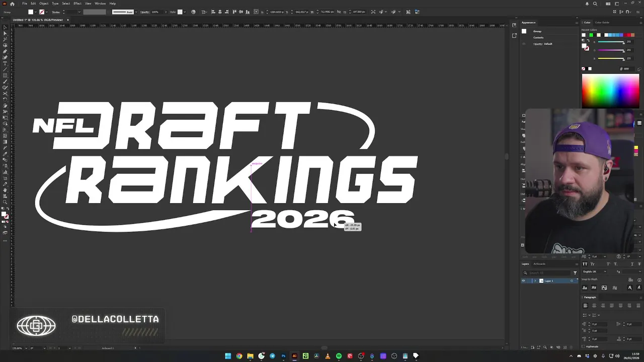Switch to the Artboards tab
Screen dimensions: 644x362
point(539,264)
